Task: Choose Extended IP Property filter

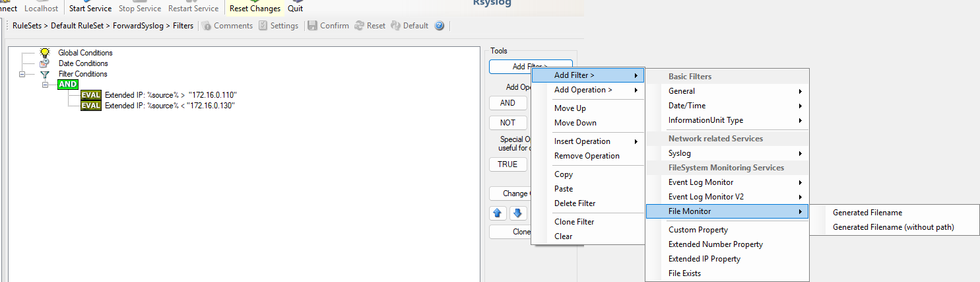Action: 727,259
